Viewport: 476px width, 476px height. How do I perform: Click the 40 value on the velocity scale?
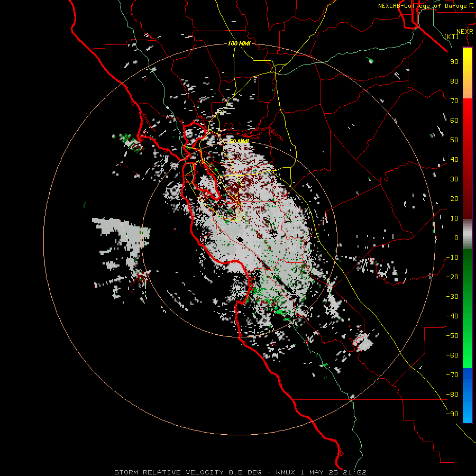point(454,160)
